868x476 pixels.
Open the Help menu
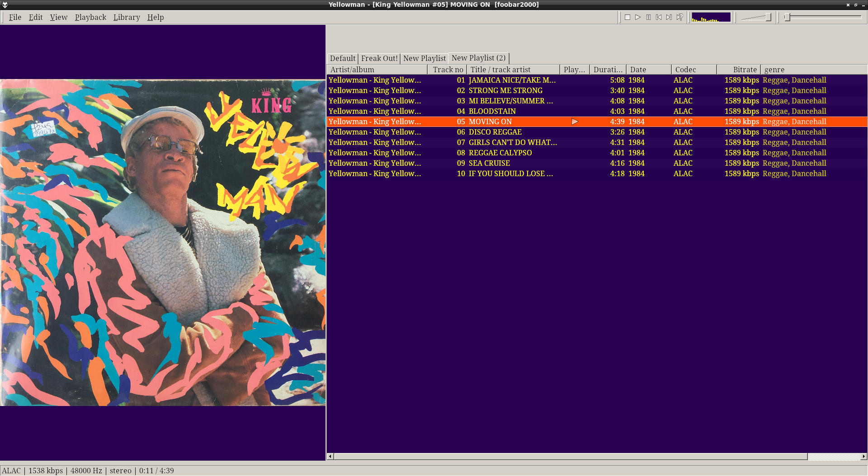156,17
